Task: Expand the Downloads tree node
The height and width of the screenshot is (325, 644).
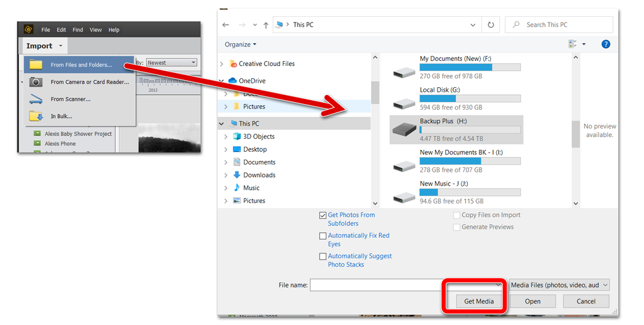Action: [x=226, y=175]
